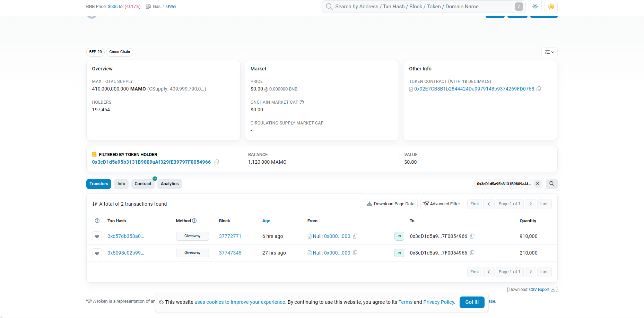Open transaction 0xc57db358a0...
The height and width of the screenshot is (318, 644).
[125, 237]
